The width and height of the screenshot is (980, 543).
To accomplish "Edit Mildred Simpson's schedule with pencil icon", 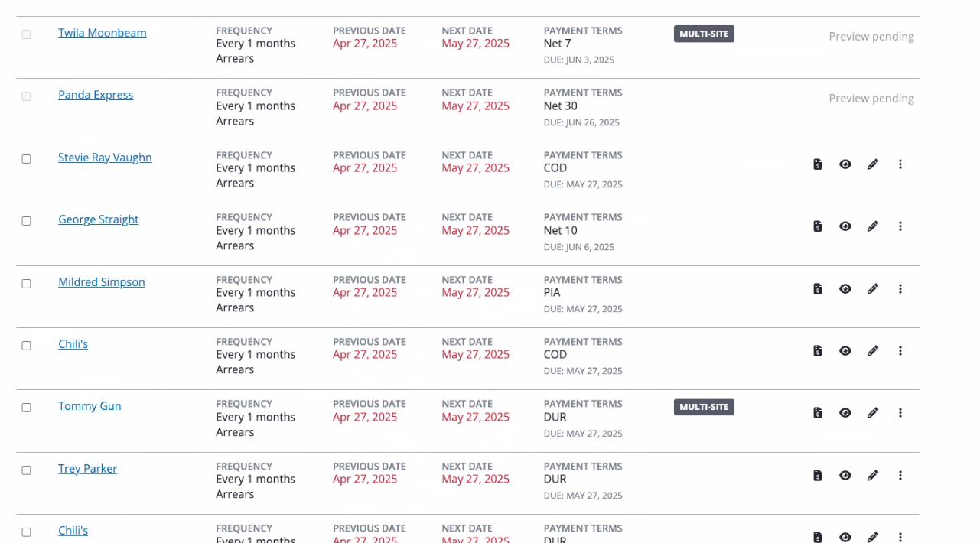I will [x=873, y=289].
